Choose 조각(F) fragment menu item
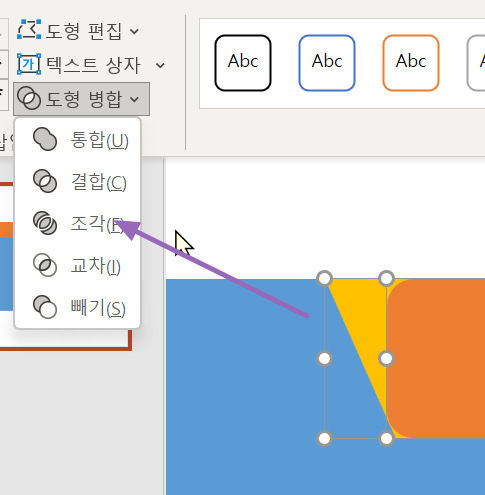 [78, 223]
